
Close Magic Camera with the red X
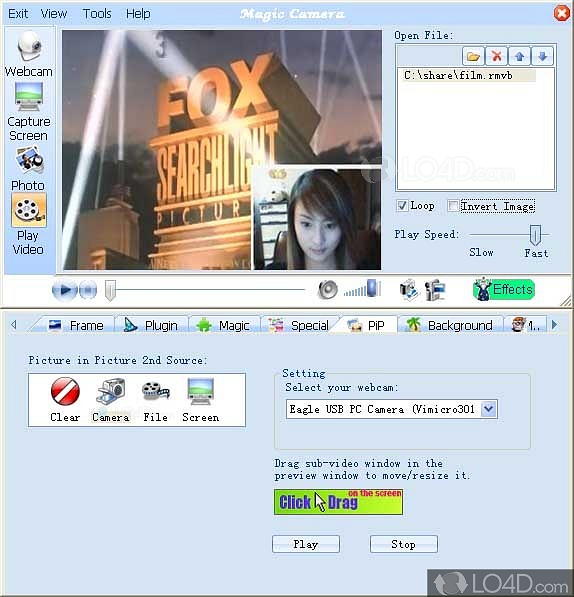tap(561, 13)
